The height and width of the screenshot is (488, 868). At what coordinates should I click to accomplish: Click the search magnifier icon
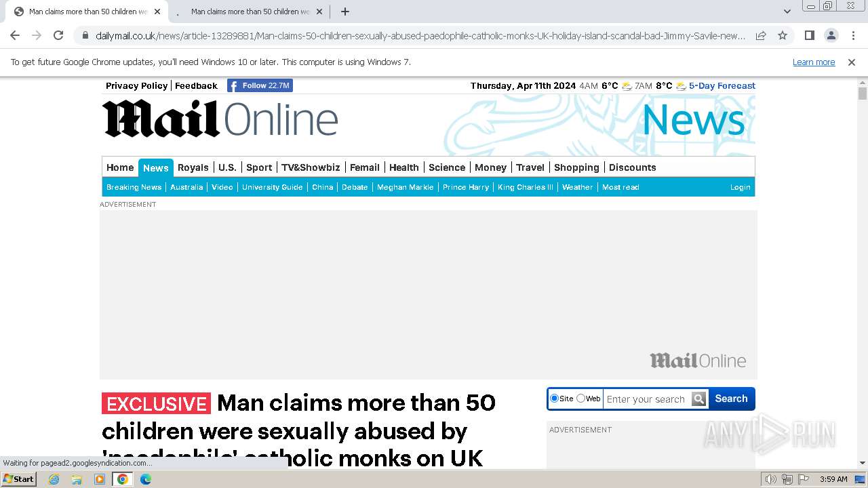click(x=699, y=399)
